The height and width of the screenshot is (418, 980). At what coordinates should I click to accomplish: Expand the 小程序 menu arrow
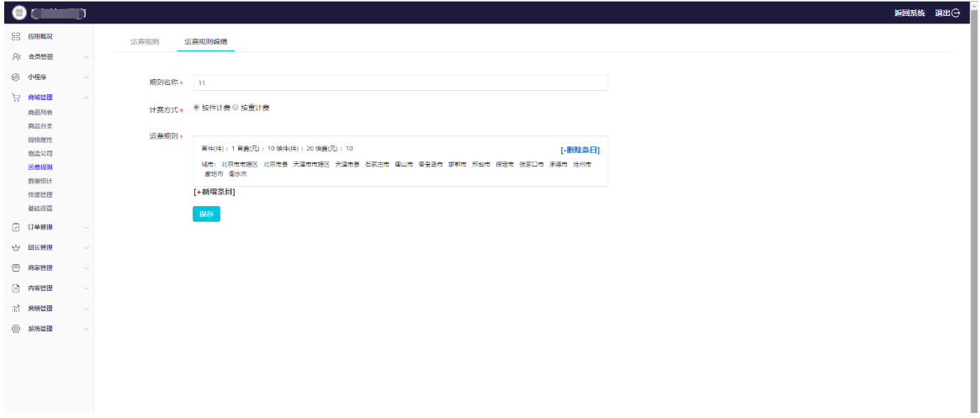coord(87,77)
